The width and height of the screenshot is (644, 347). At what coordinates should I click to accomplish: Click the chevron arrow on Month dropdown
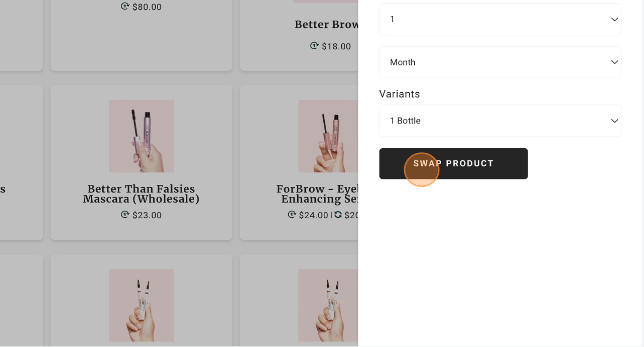pos(614,62)
